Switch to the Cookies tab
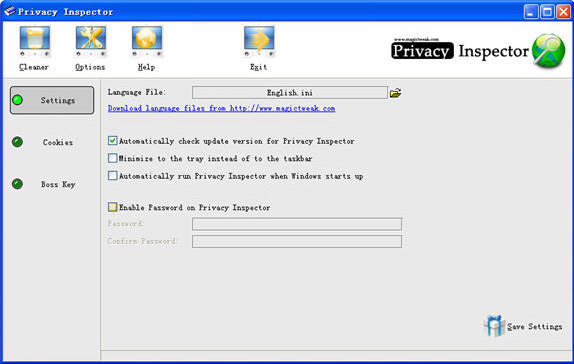 click(52, 142)
